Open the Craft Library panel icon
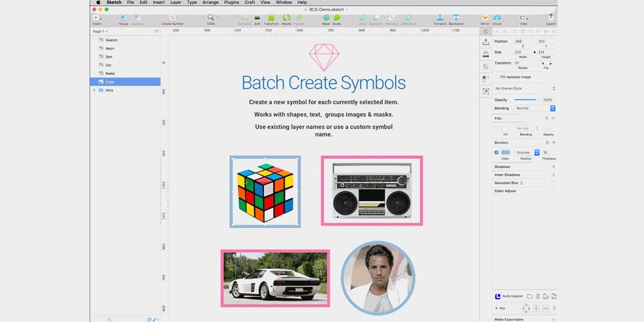644x322 pixels. pos(486,91)
